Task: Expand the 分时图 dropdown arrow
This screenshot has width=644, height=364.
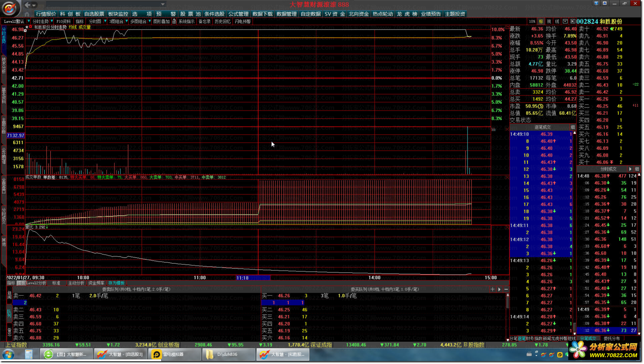Action: 105,21
